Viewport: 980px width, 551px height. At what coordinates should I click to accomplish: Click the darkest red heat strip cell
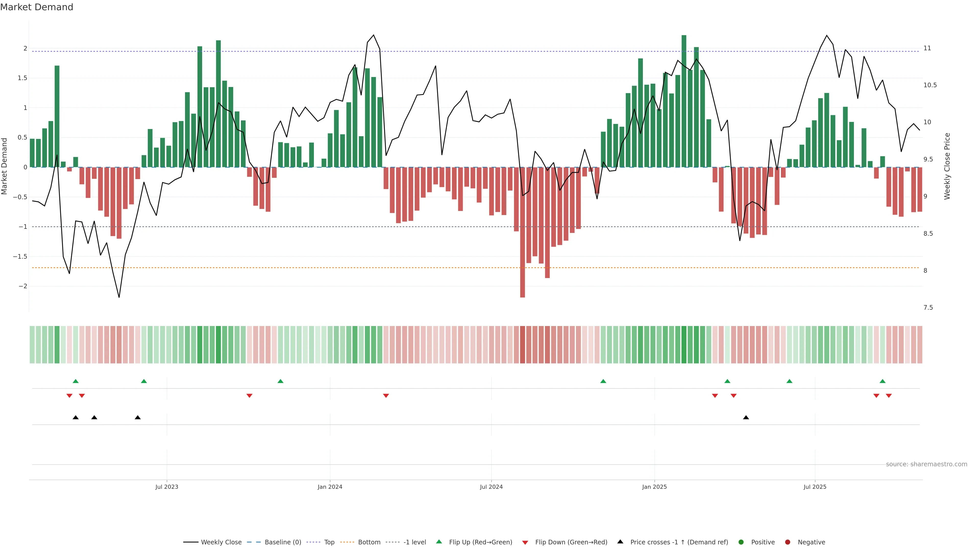pyautogui.click(x=522, y=345)
